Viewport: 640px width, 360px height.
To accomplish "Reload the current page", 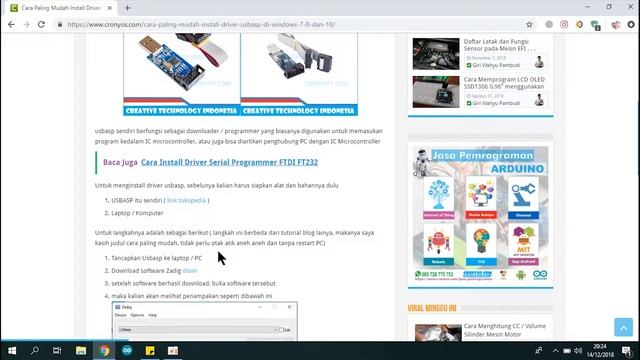I will 41,24.
